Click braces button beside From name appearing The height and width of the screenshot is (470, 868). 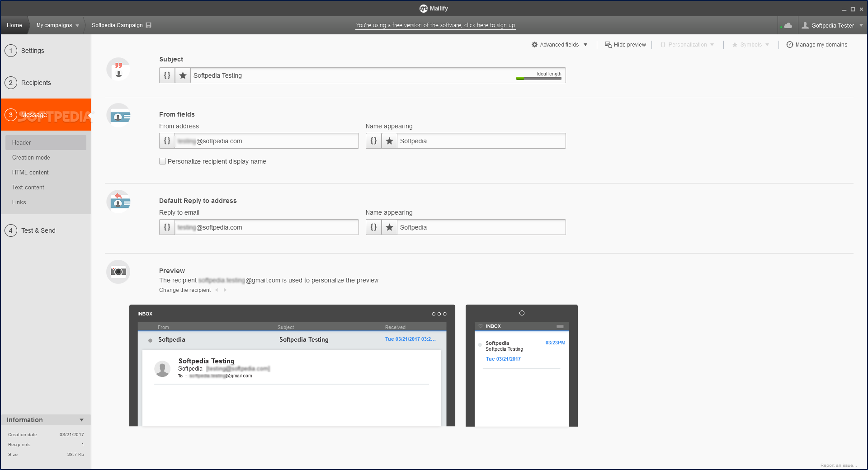tap(373, 141)
